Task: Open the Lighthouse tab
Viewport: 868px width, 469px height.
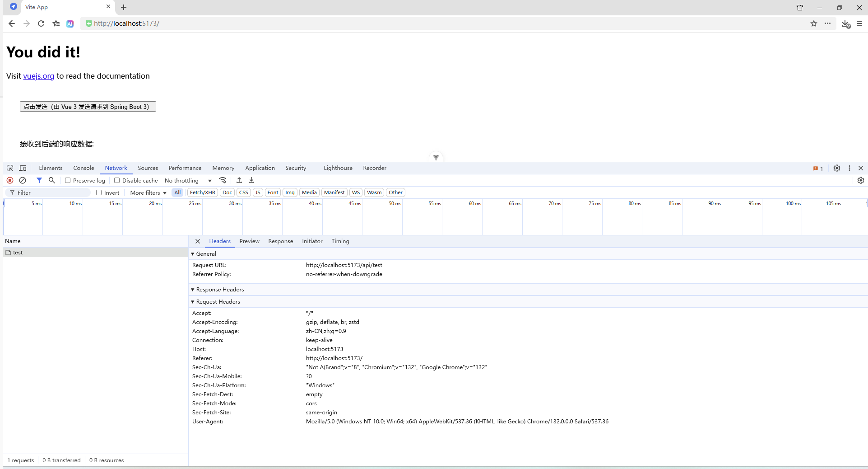Action: (x=338, y=168)
